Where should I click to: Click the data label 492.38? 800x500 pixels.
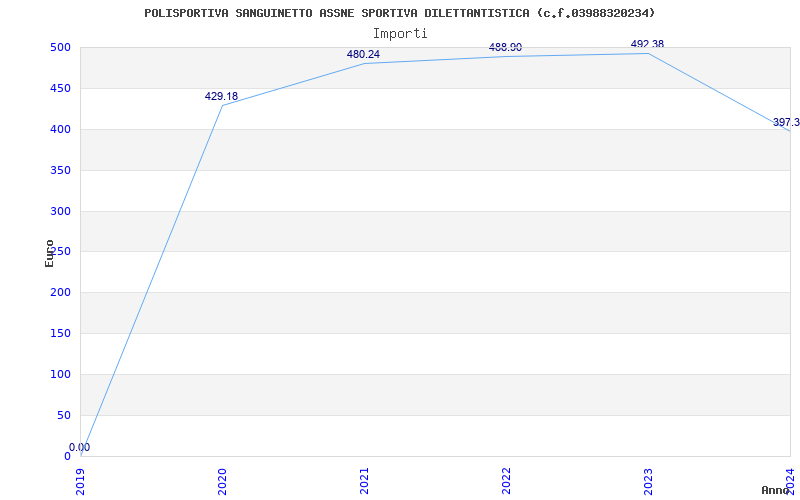(x=647, y=44)
